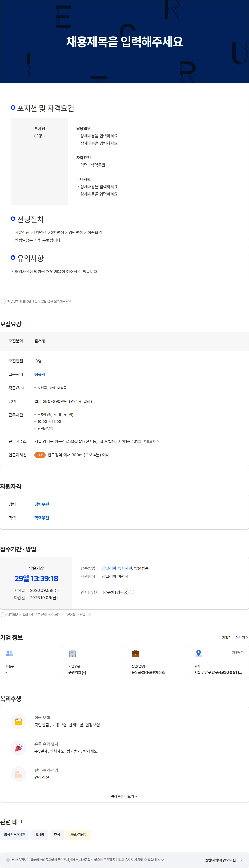This screenshot has width=249, height=868.
Task: Click the deadline date 2026.10.09(금)
Action: [44, 598]
